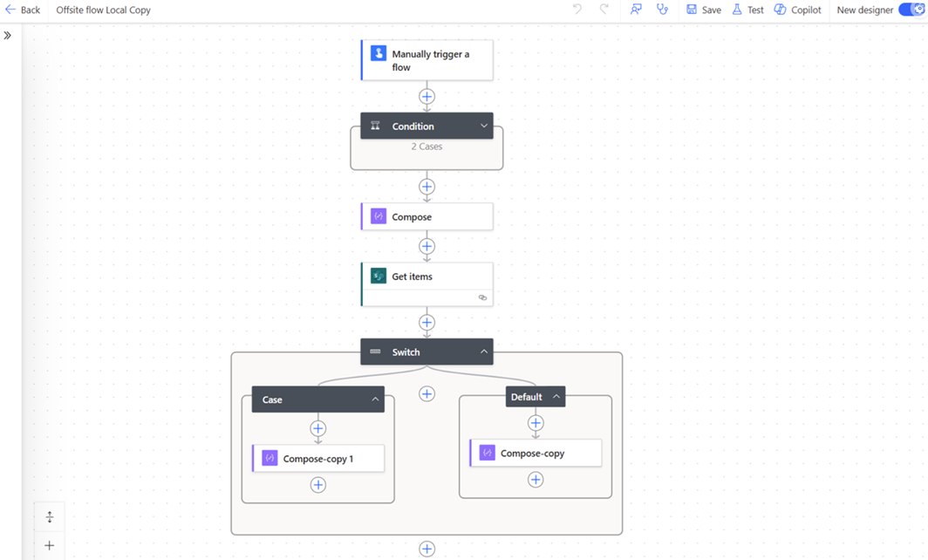The image size is (928, 560).
Task: Click the Undo arrow icon
Action: pos(577,10)
